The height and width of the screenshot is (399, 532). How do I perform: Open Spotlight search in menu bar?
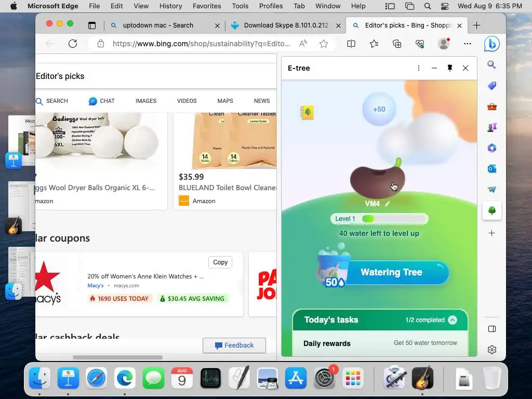pyautogui.click(x=428, y=6)
